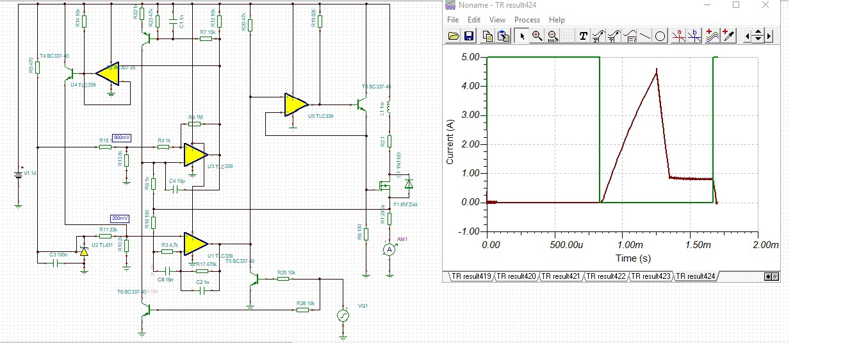Select the AM1 ammeter symbol in schematic

pos(389,249)
